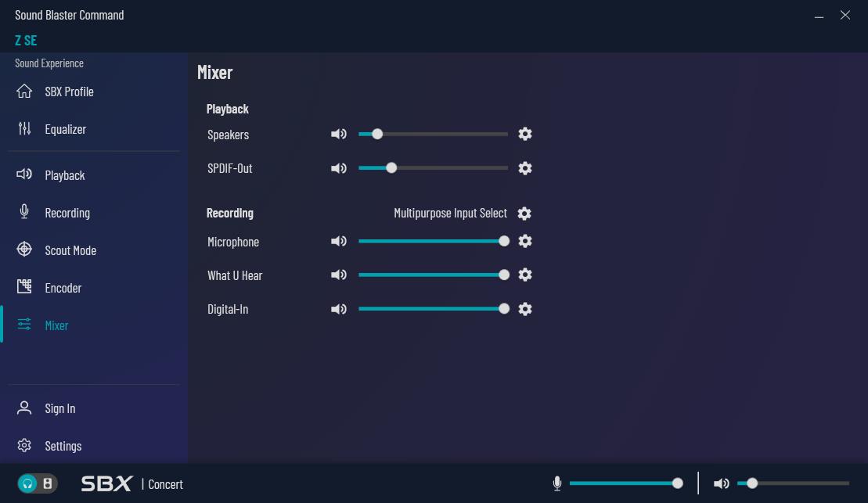Click the Multipurpose Input Select gear
The width and height of the screenshot is (868, 503).
click(x=524, y=214)
